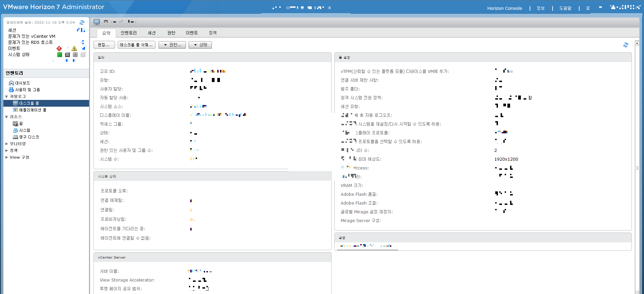Click the Adobe Flash 조절: label
This screenshot has height=294, width=644.
[359, 203]
